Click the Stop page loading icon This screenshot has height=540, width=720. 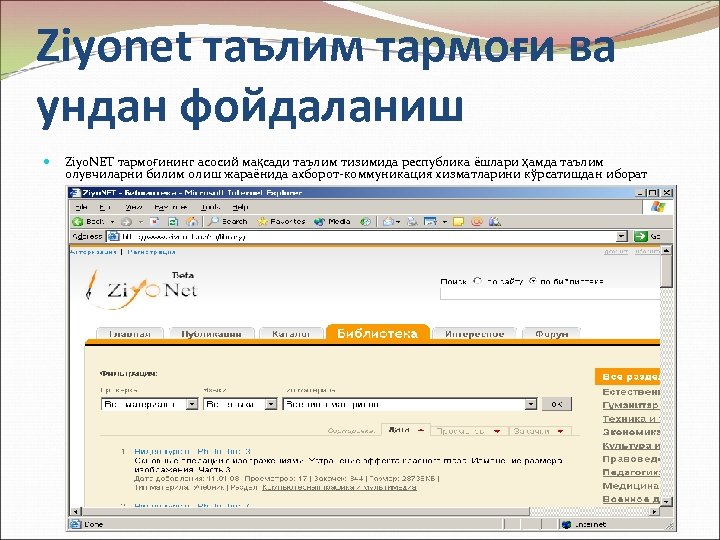[155, 222]
